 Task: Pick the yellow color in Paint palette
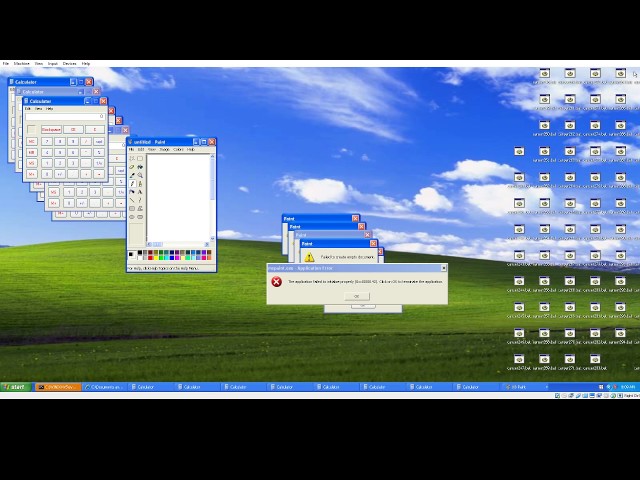pos(156,258)
